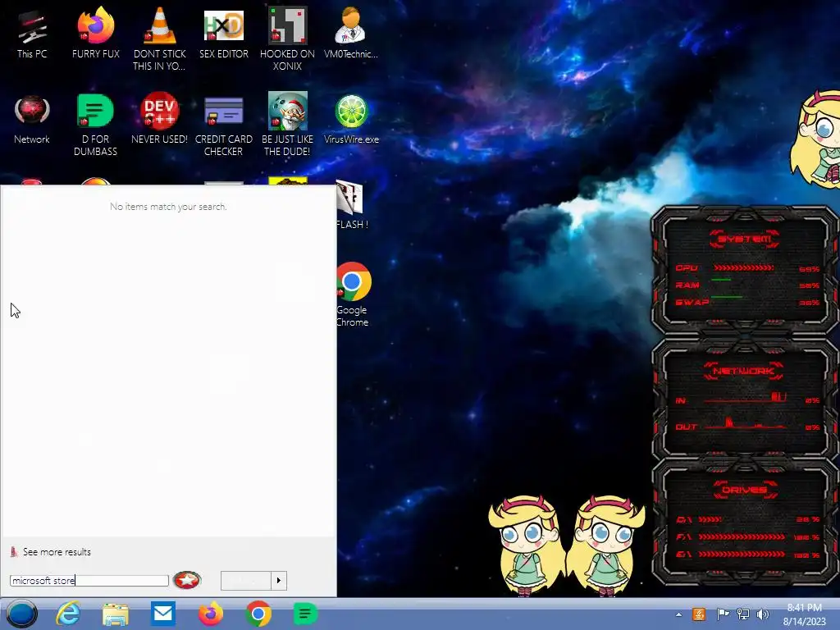Click the date 8/14/2023
Image resolution: width=840 pixels, height=630 pixels.
coord(804,622)
